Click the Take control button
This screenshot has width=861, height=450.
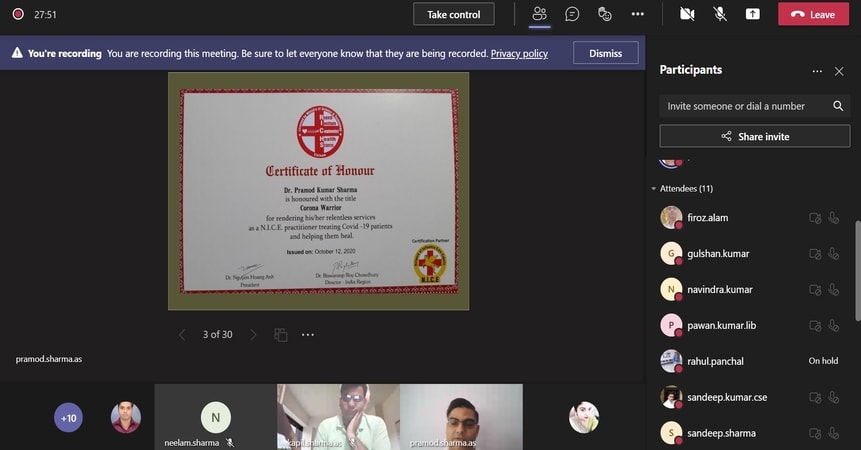(x=453, y=14)
